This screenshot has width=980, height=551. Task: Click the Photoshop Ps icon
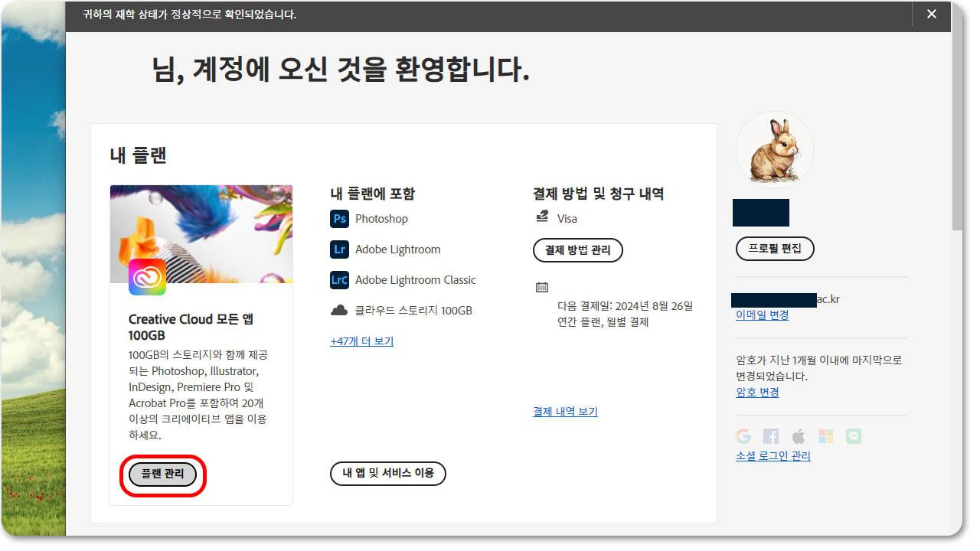(x=339, y=219)
